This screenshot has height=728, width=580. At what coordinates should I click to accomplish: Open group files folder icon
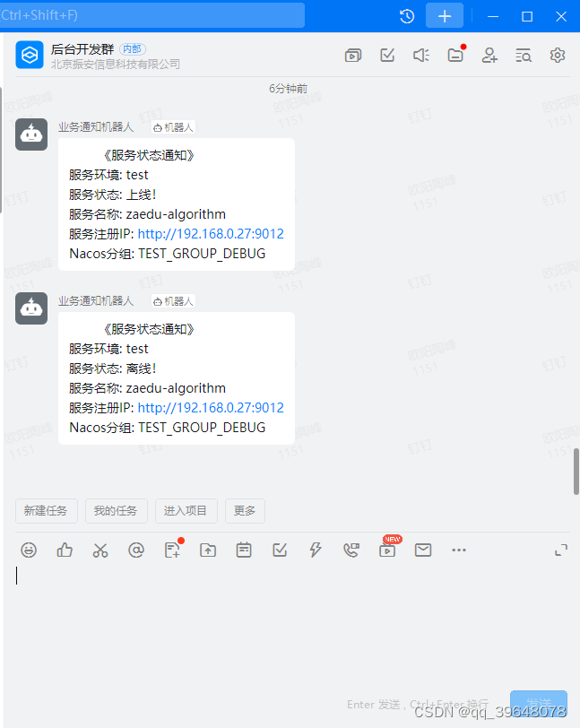pos(455,56)
